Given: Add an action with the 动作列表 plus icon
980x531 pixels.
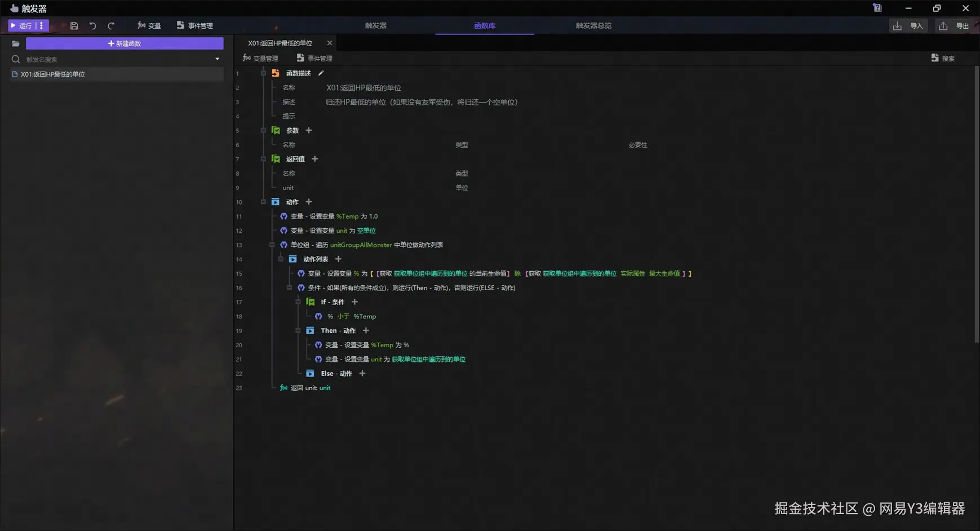Looking at the screenshot, I should 339,259.
